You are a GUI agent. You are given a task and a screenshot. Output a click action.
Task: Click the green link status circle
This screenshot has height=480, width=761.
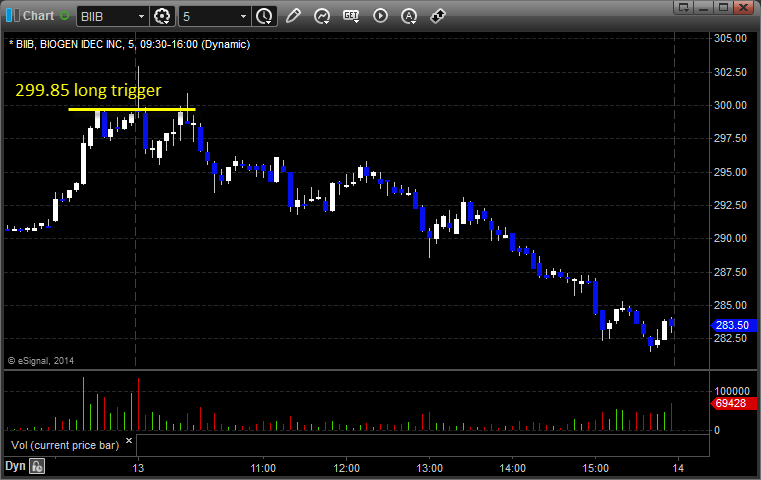(64, 16)
